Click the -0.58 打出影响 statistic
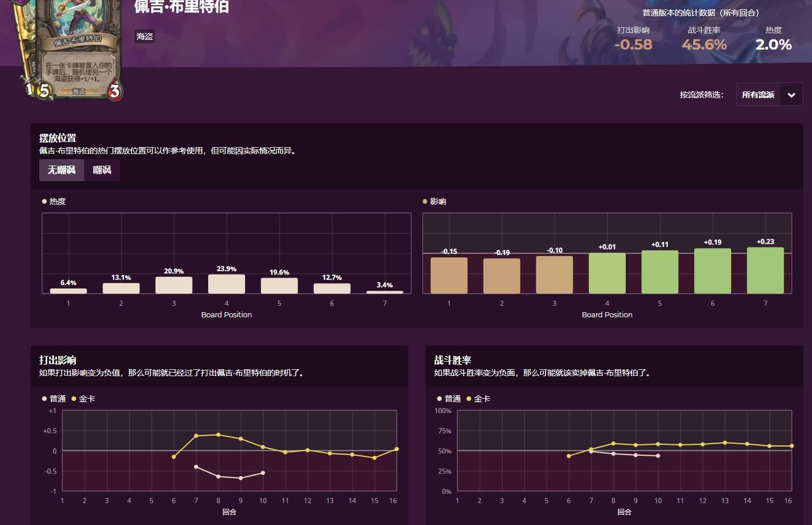812x525 pixels. point(633,44)
